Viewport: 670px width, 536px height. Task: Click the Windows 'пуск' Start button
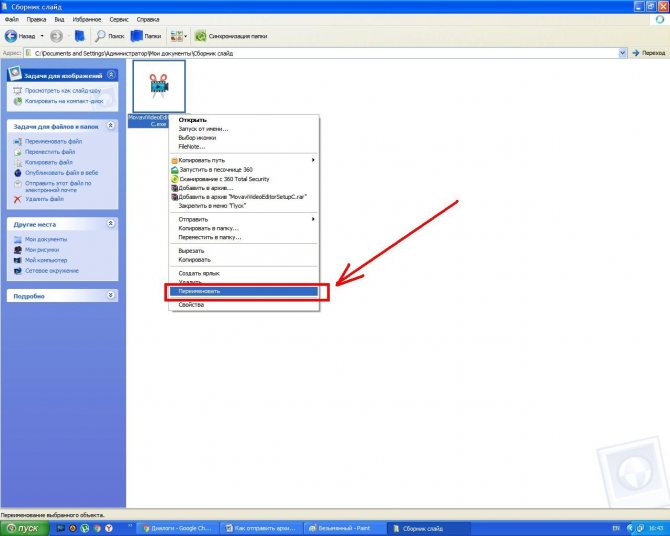click(x=24, y=527)
